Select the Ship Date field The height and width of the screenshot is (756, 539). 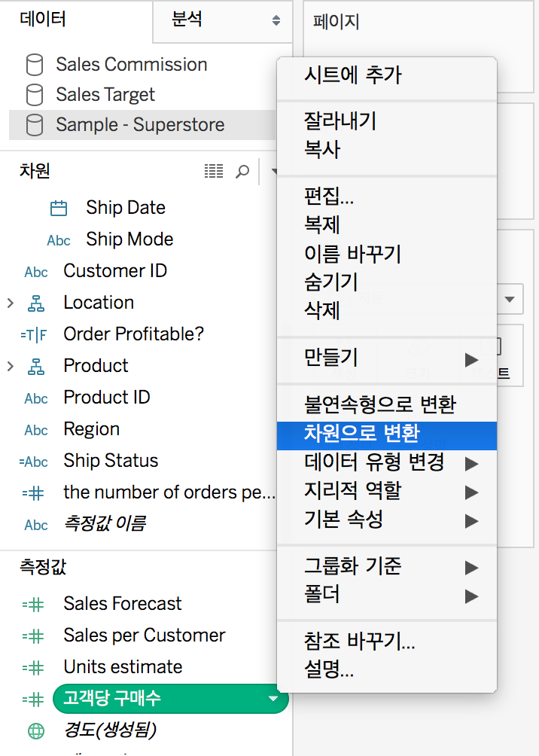[x=126, y=208]
